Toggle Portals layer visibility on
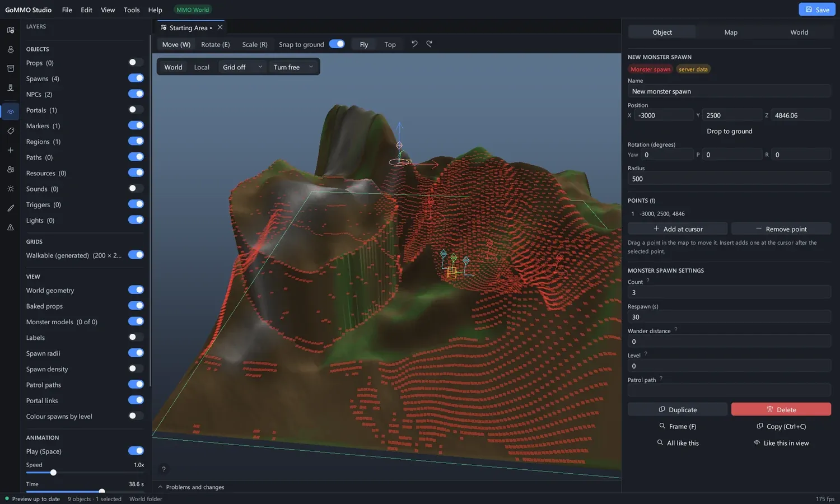The width and height of the screenshot is (840, 504). tap(136, 109)
